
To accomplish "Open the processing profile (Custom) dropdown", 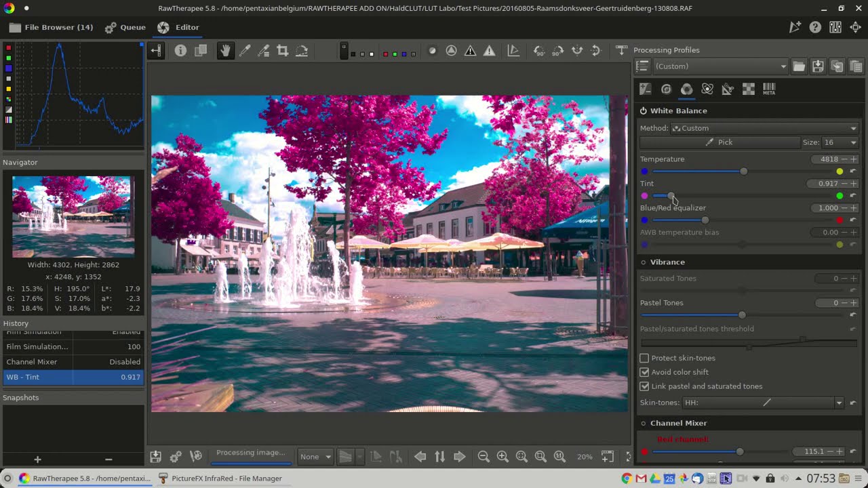I will tap(722, 66).
